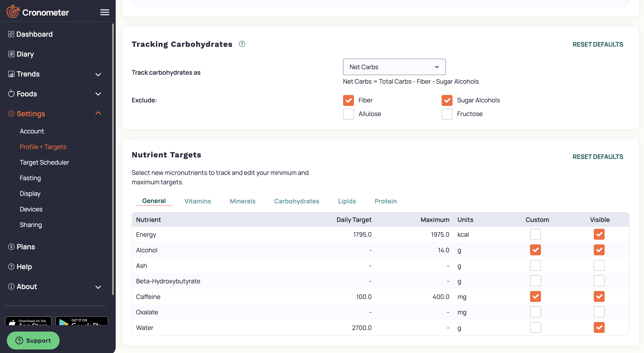Check the Fructose exclude checkbox
The width and height of the screenshot is (644, 353).
click(x=447, y=114)
